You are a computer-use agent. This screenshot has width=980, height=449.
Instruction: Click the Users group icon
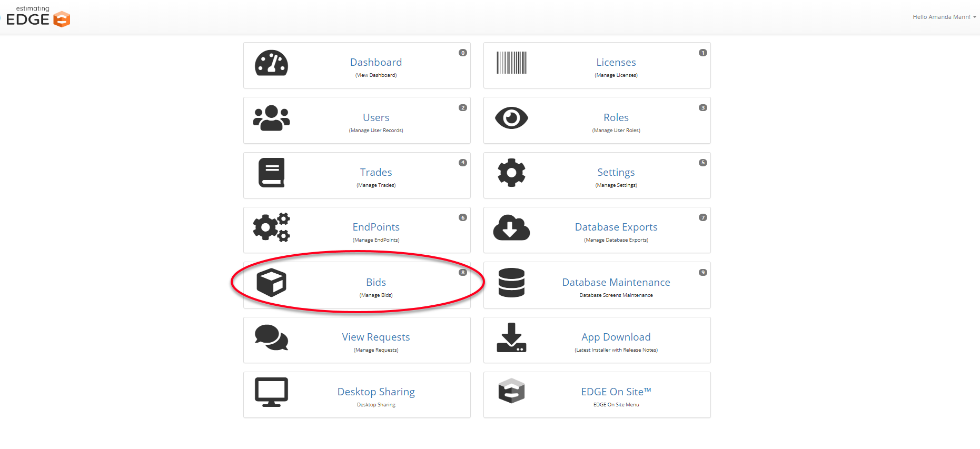pos(271,118)
